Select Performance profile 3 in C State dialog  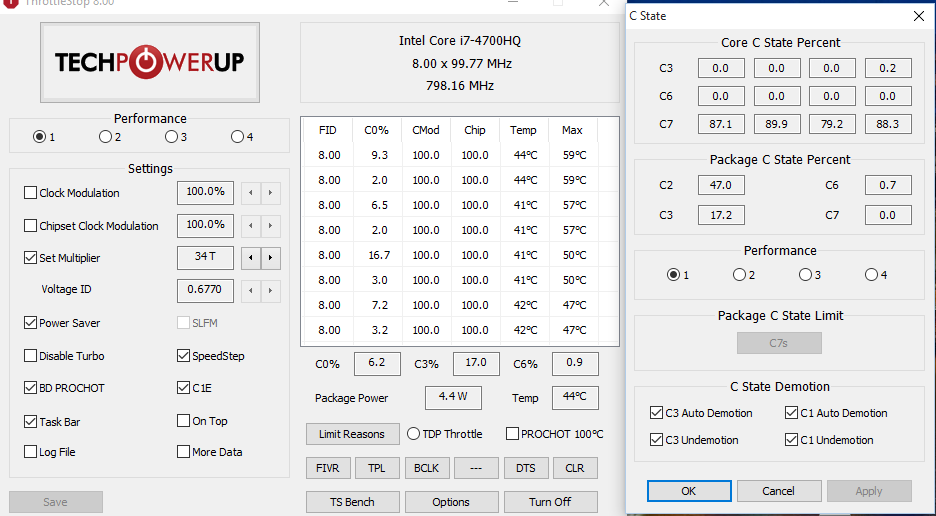click(x=805, y=275)
